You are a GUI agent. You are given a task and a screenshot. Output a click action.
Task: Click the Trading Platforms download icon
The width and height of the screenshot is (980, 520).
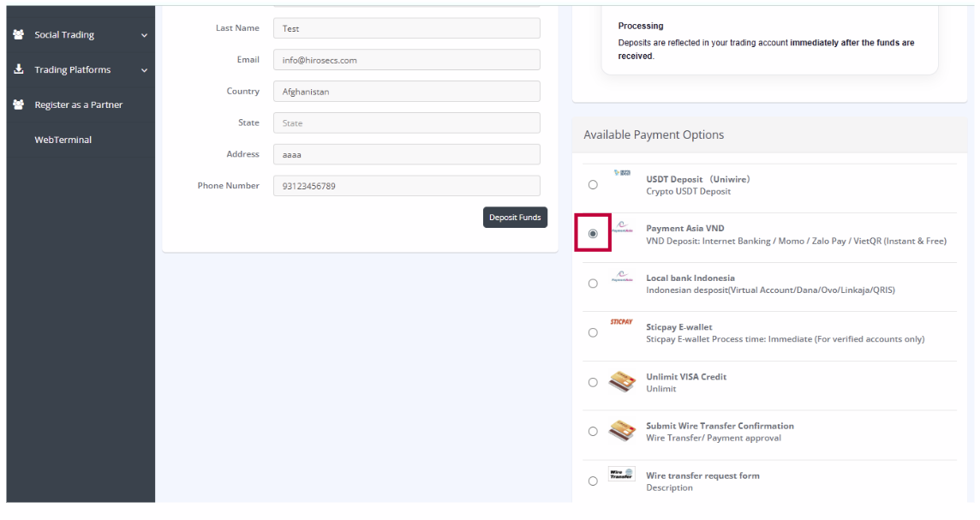[x=18, y=70]
